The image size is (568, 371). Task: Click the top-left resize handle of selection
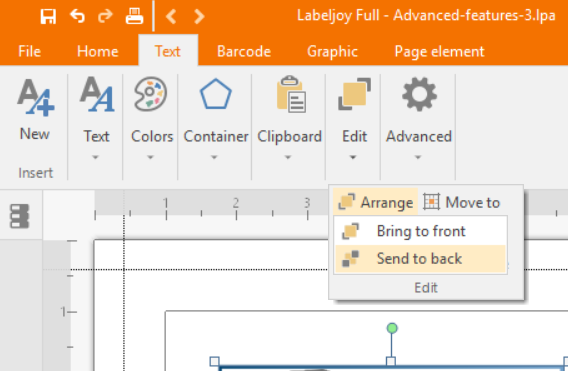pyautogui.click(x=214, y=361)
